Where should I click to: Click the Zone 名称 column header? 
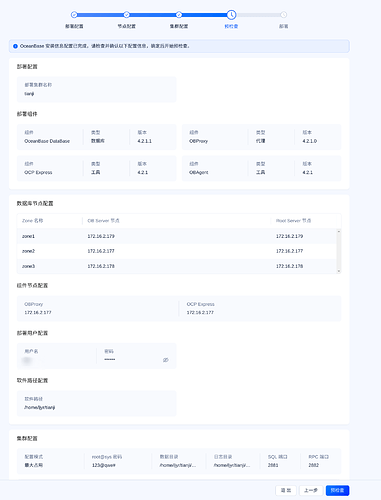pos(33,221)
